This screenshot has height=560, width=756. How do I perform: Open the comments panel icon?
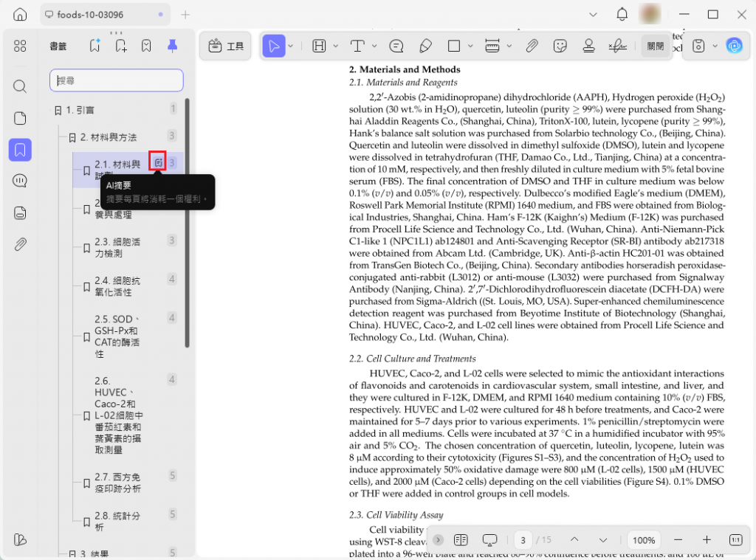point(20,181)
